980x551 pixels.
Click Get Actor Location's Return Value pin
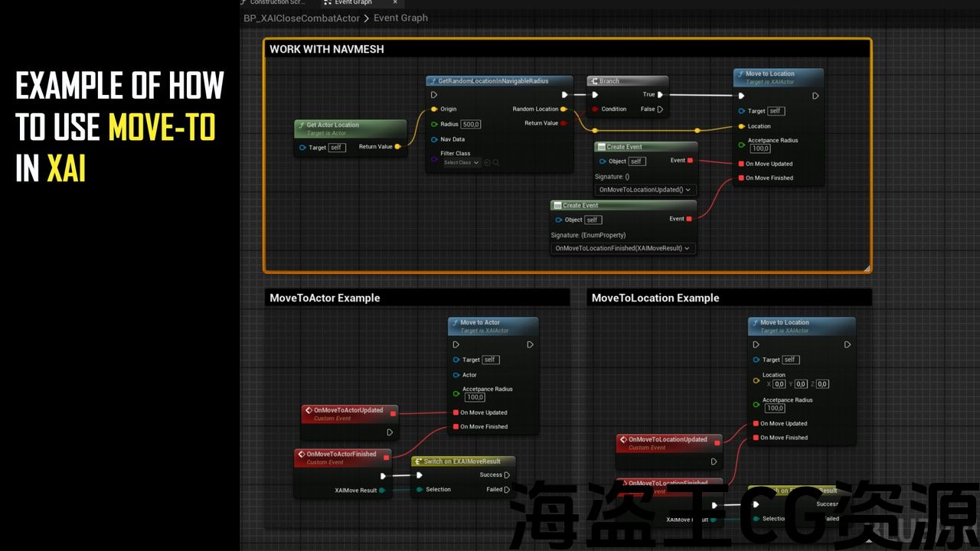click(x=397, y=147)
